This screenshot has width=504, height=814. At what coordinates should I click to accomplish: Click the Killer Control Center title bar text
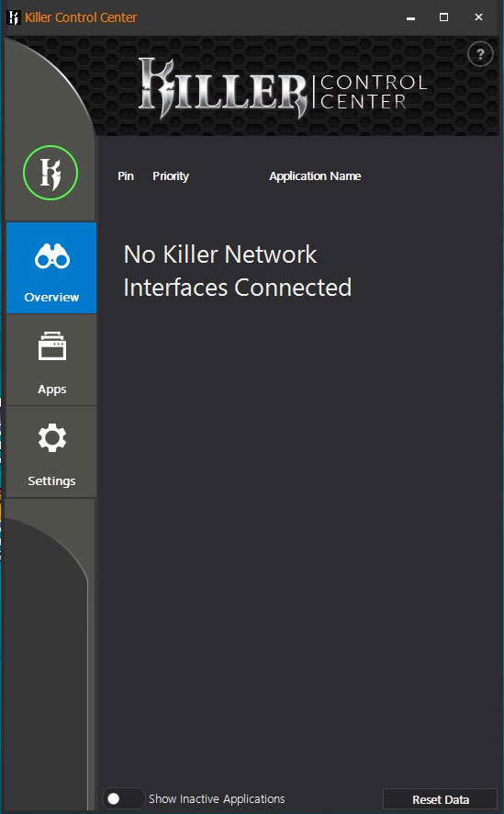pyautogui.click(x=81, y=17)
